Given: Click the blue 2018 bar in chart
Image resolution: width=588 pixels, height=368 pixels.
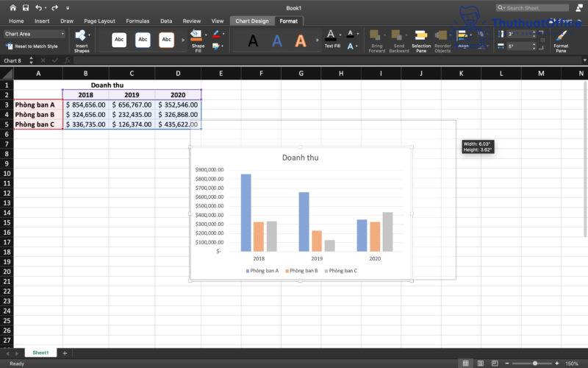Looking at the screenshot, I should tap(246, 213).
